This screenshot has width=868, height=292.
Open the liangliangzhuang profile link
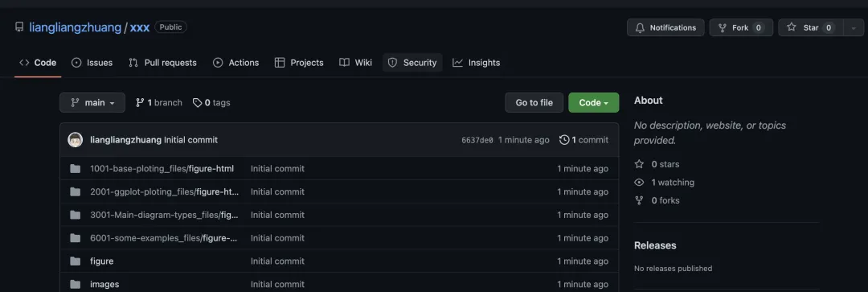(x=76, y=27)
